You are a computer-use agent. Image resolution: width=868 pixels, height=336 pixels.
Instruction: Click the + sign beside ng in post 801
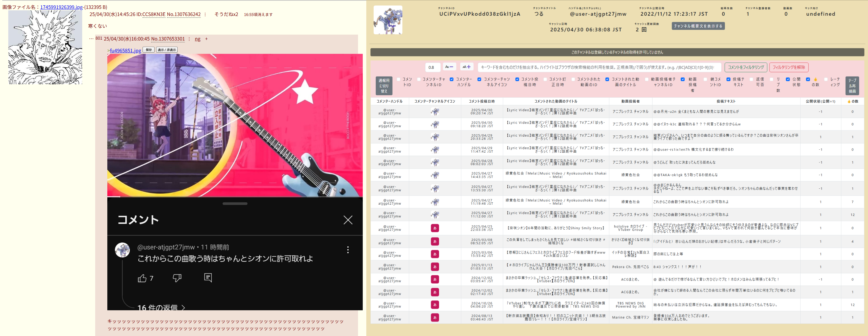pos(207,39)
